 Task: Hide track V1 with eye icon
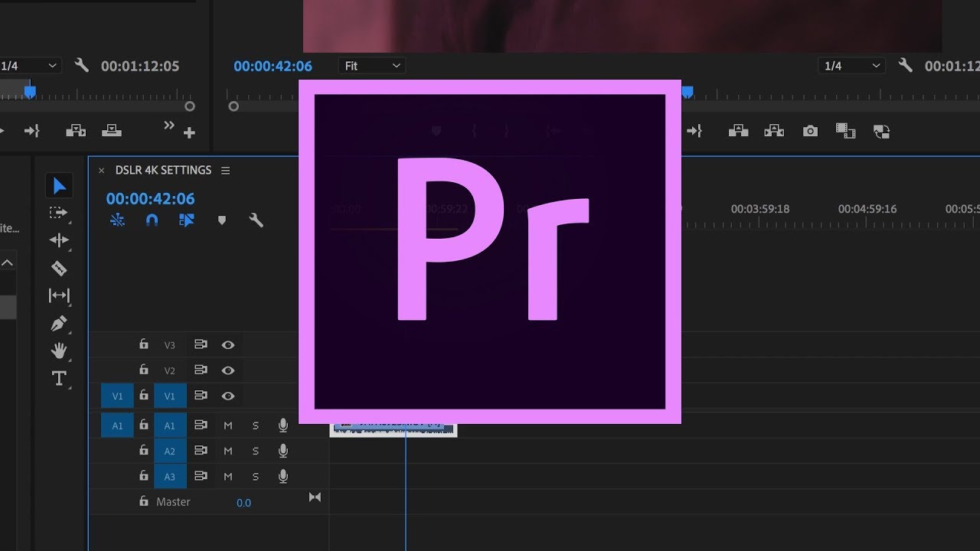click(227, 396)
